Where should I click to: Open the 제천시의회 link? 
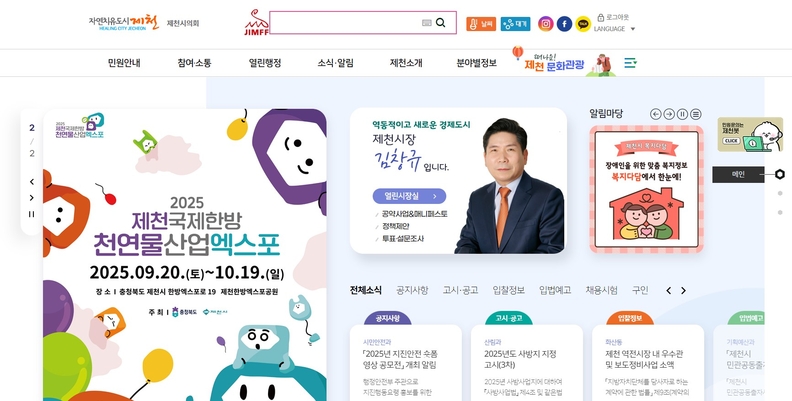click(183, 23)
